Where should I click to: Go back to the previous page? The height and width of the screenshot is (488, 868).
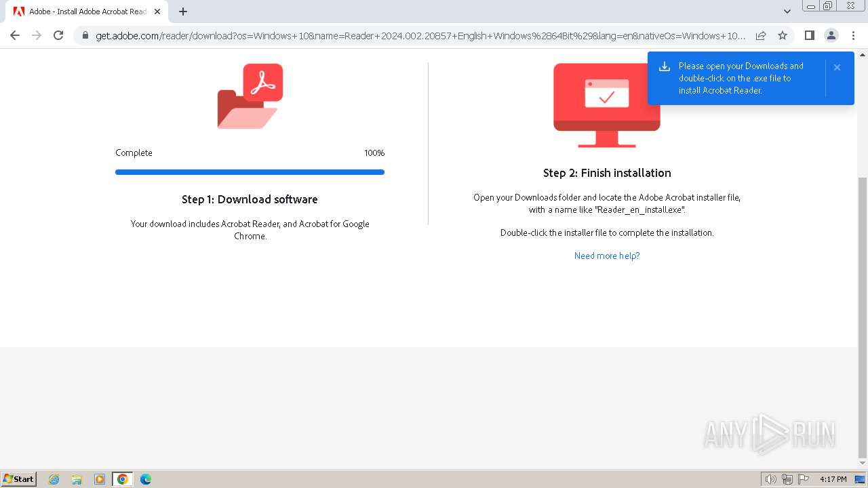[15, 35]
